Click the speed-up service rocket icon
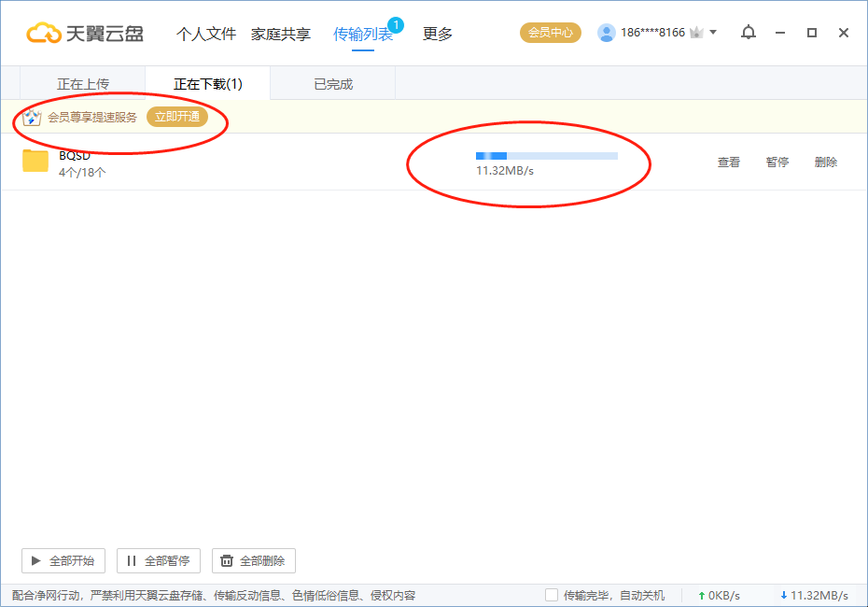 point(32,118)
